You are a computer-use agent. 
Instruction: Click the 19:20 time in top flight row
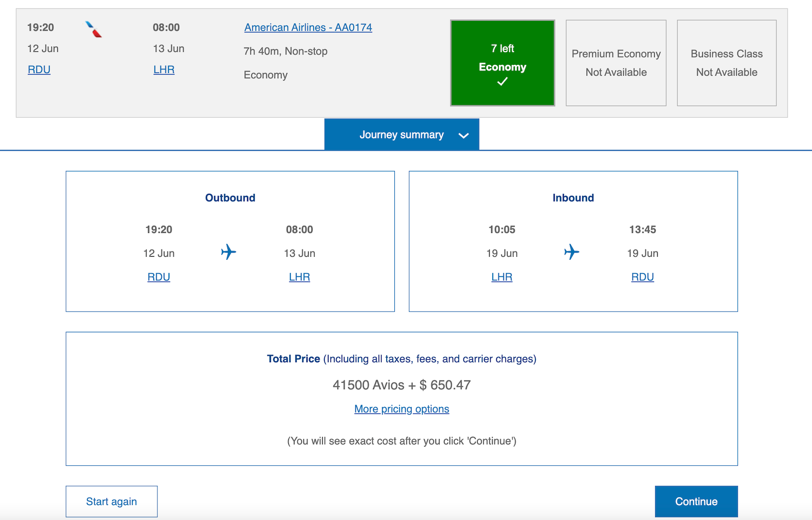tap(41, 27)
